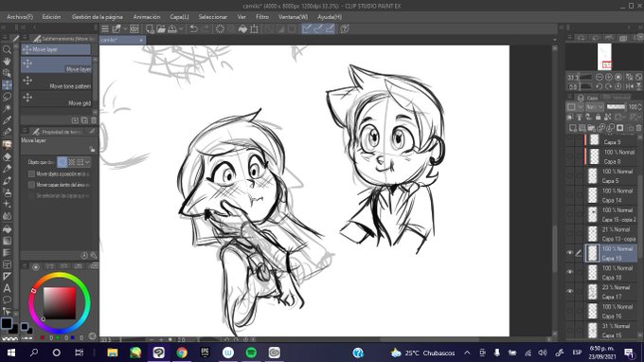
Task: Open dropdown arrow next to second command bar icon
Action: point(125,28)
